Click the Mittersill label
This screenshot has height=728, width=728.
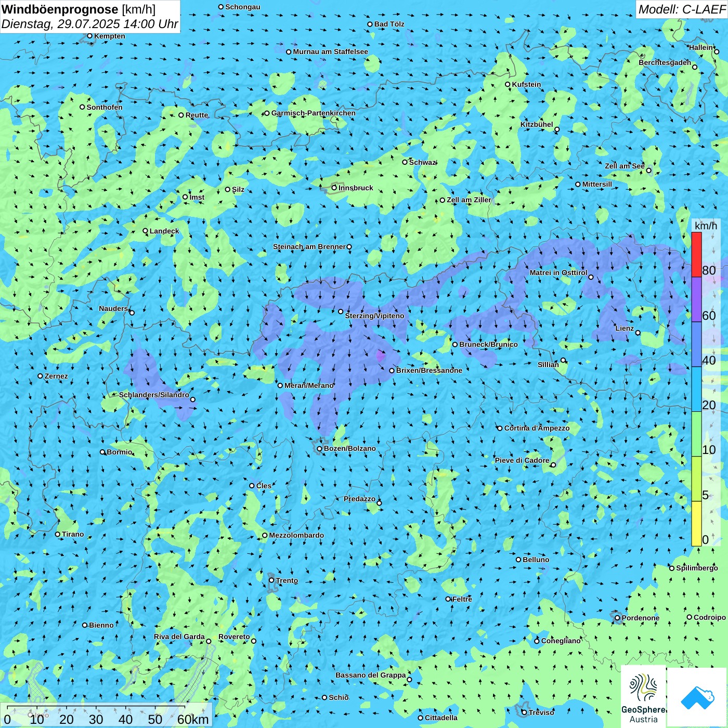[x=597, y=184]
